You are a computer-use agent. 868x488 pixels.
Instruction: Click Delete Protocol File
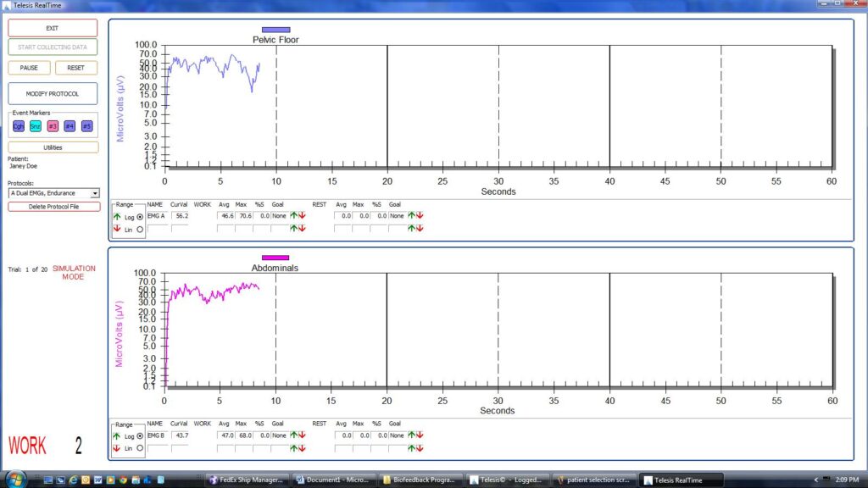tap(53, 206)
